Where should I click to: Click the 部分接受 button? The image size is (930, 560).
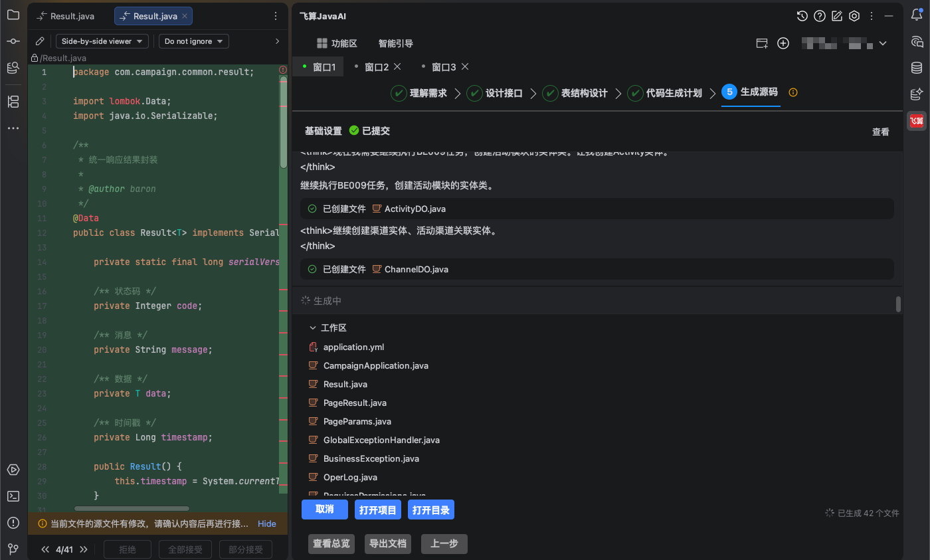245,549
